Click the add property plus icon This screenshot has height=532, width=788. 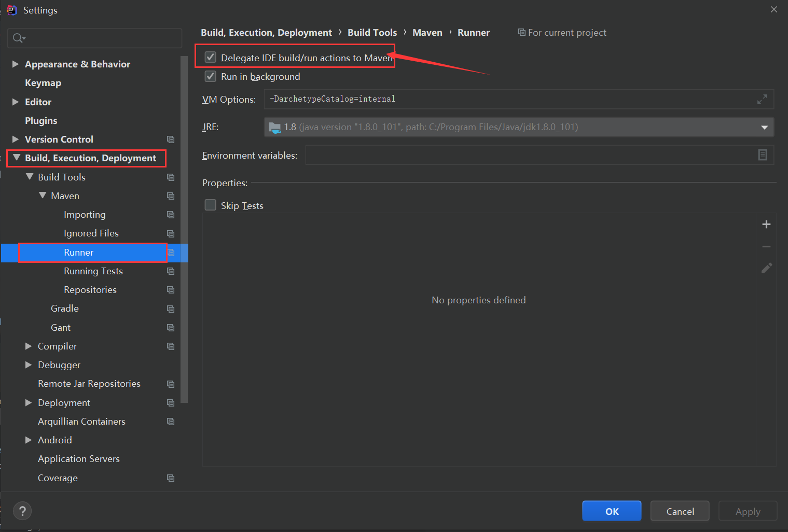(766, 224)
